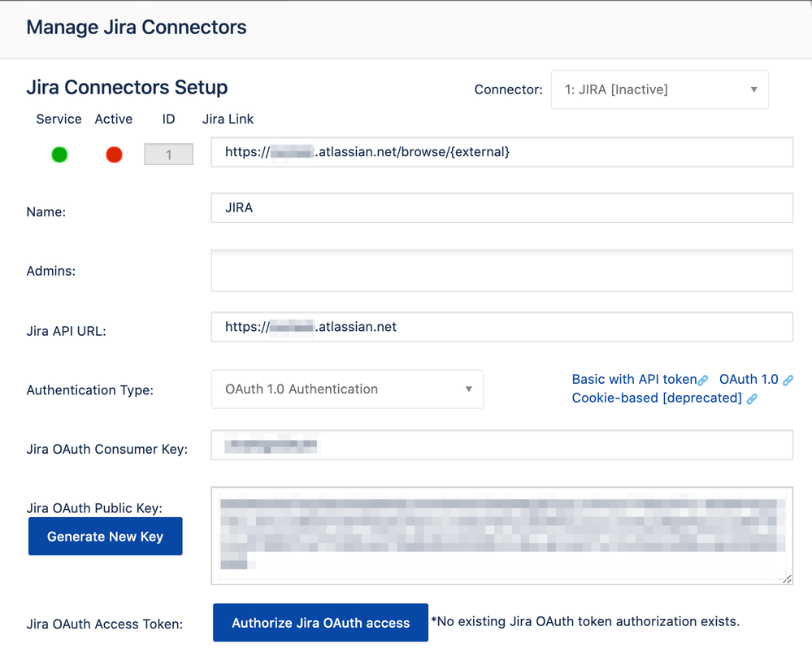
Task: Click the 'Service' column header
Action: pyautogui.click(x=59, y=120)
